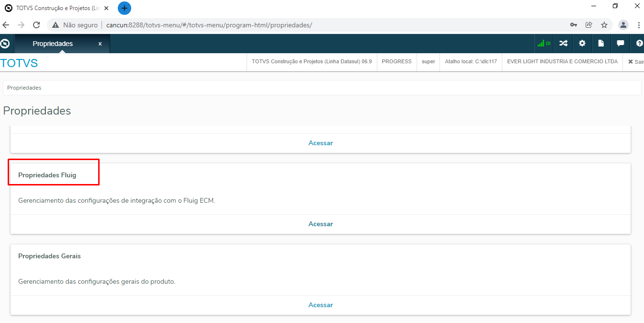This screenshot has width=644, height=323.
Task: Go forward in browser history
Action: coord(21,25)
